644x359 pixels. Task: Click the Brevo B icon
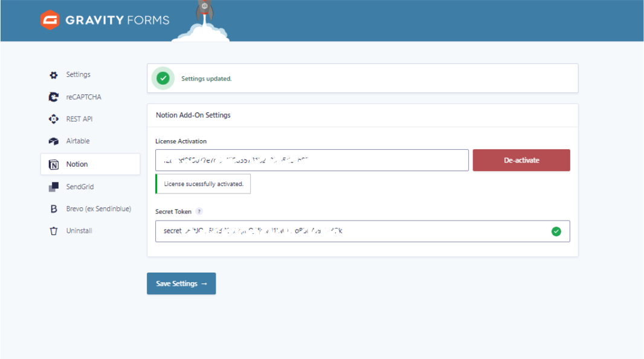53,209
